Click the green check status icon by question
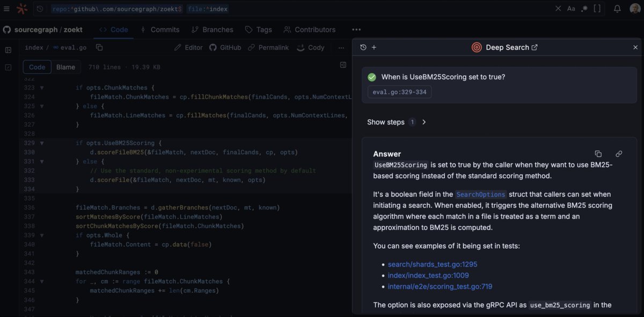The height and width of the screenshot is (317, 644). [372, 77]
